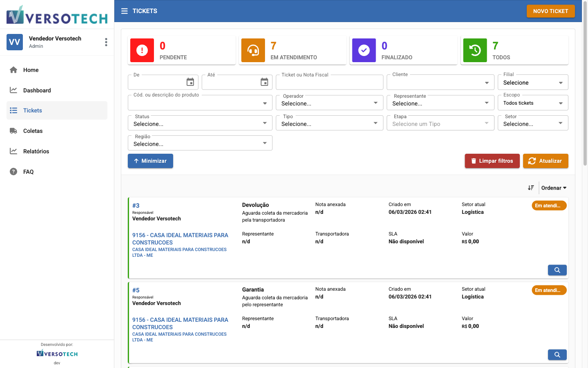
Task: Open the calendar picker for the Até field
Action: coord(265,82)
